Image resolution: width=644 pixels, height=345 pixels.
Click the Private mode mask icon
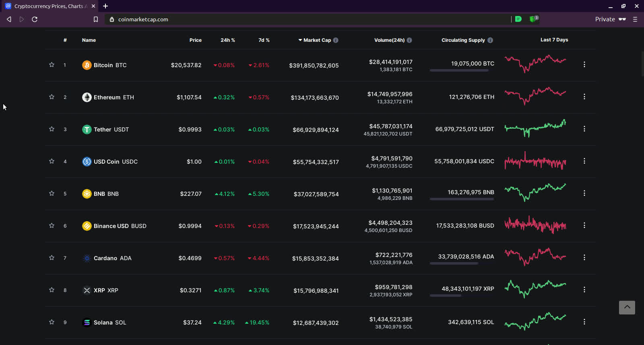point(622,19)
